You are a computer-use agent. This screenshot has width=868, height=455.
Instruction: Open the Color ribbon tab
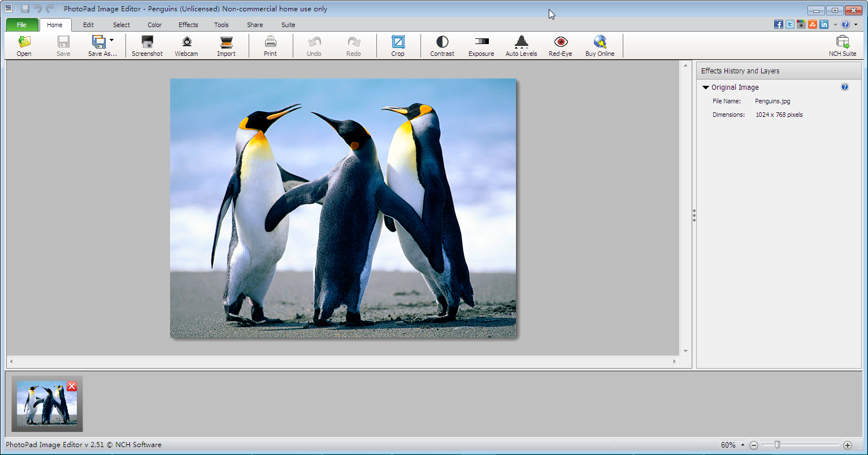coord(154,25)
